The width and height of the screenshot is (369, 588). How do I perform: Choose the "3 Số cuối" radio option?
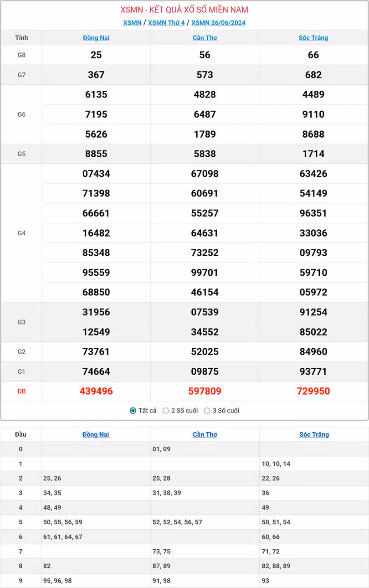[x=207, y=411]
